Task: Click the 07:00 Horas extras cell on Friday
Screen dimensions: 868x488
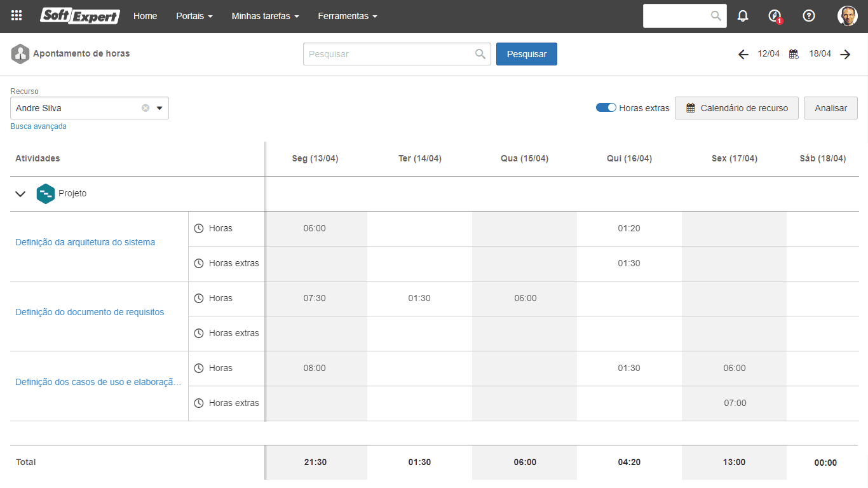Action: pos(735,403)
